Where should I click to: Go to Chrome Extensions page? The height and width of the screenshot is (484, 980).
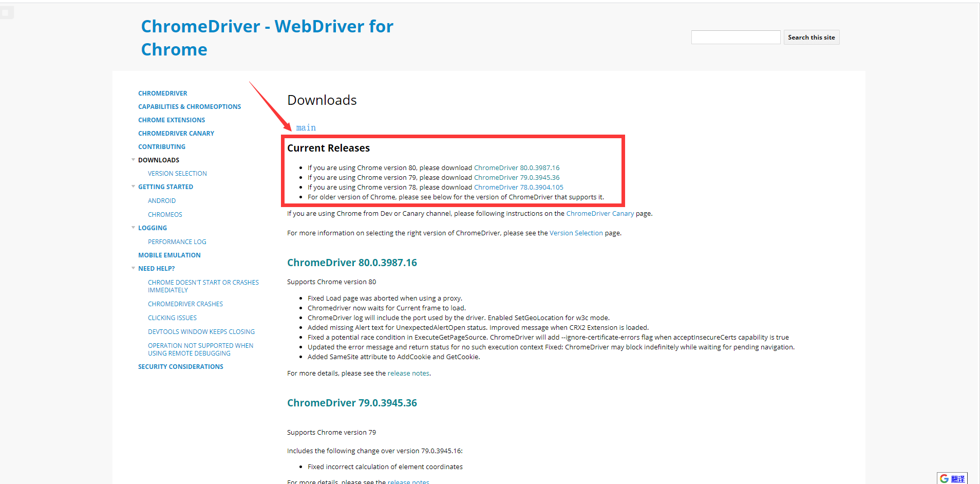[x=172, y=120]
